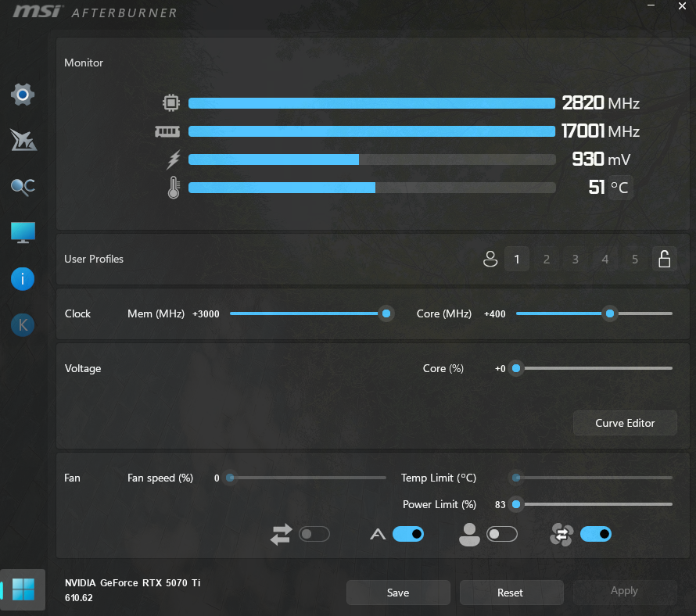Click the GPU core clock chip icon
Viewport: 696px width, 616px height.
171,103
